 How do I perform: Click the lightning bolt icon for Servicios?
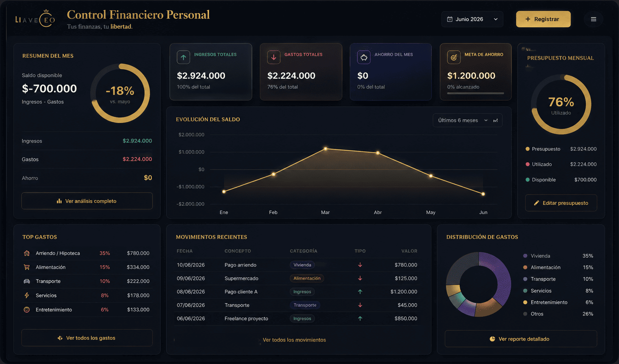click(27, 296)
